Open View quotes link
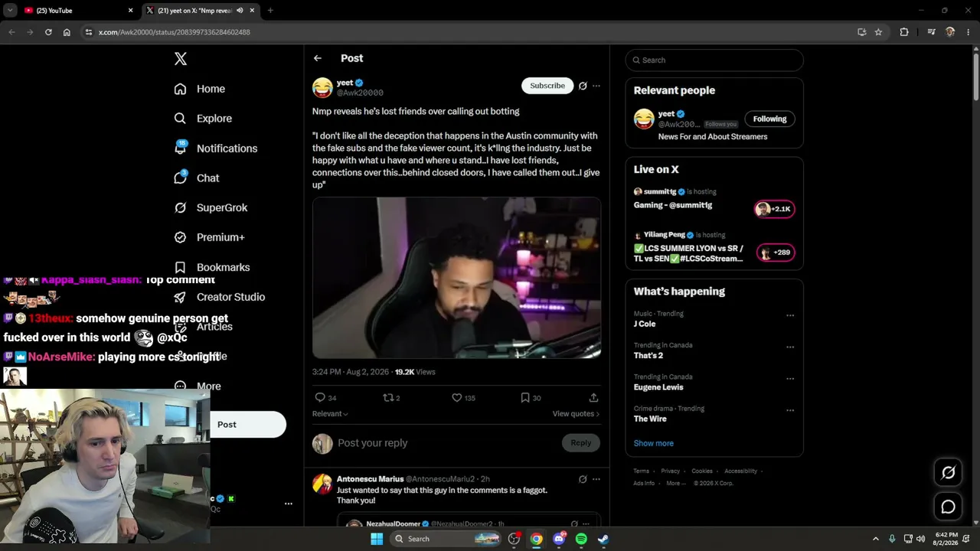Viewport: 980px width, 551px height. click(x=576, y=414)
